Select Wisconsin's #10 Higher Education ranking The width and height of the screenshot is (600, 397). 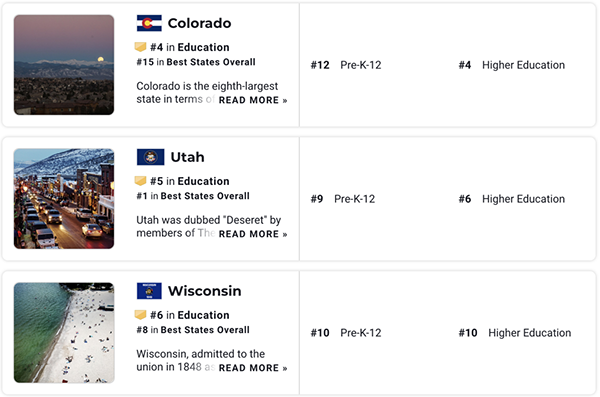point(515,333)
